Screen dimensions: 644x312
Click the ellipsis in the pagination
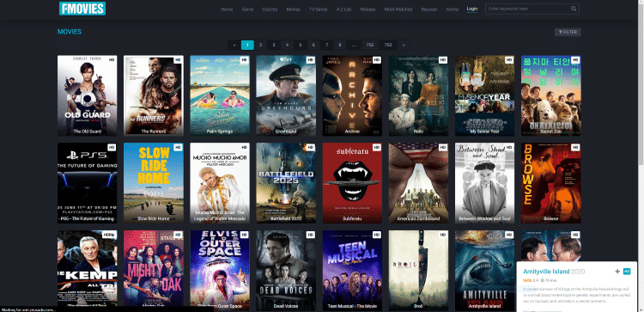click(353, 46)
